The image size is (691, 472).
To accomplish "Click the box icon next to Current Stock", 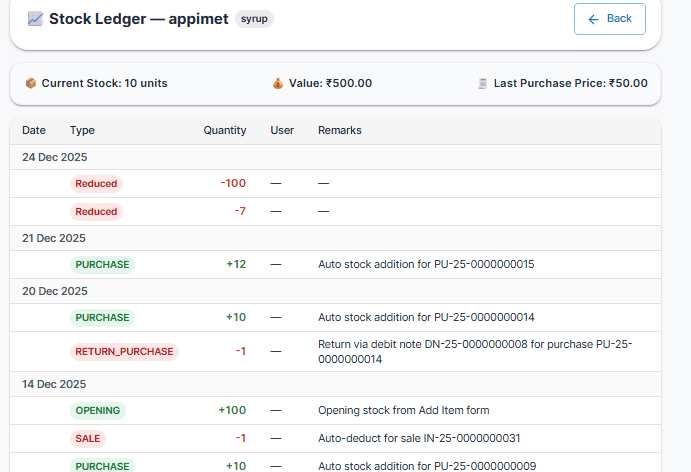I will (31, 83).
